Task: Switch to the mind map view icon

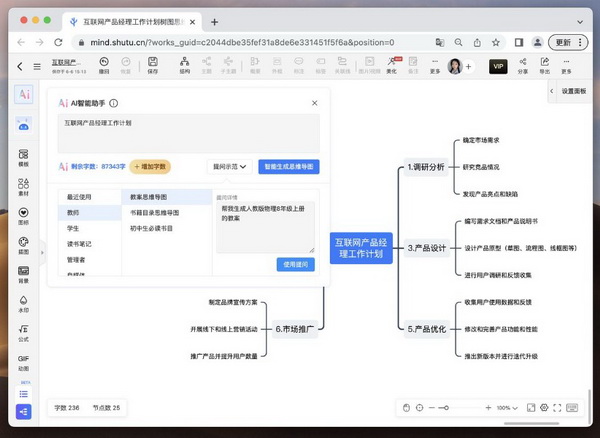Action: pyautogui.click(x=24, y=412)
